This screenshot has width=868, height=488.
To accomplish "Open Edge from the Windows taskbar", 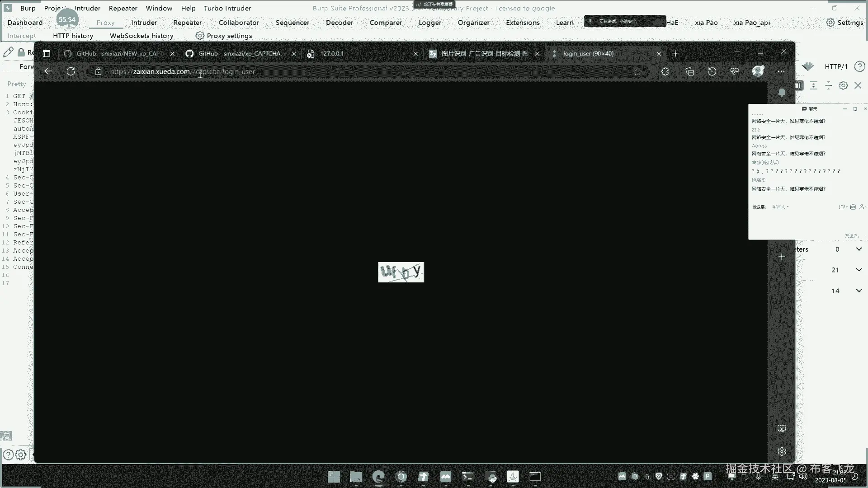I will [x=378, y=477].
